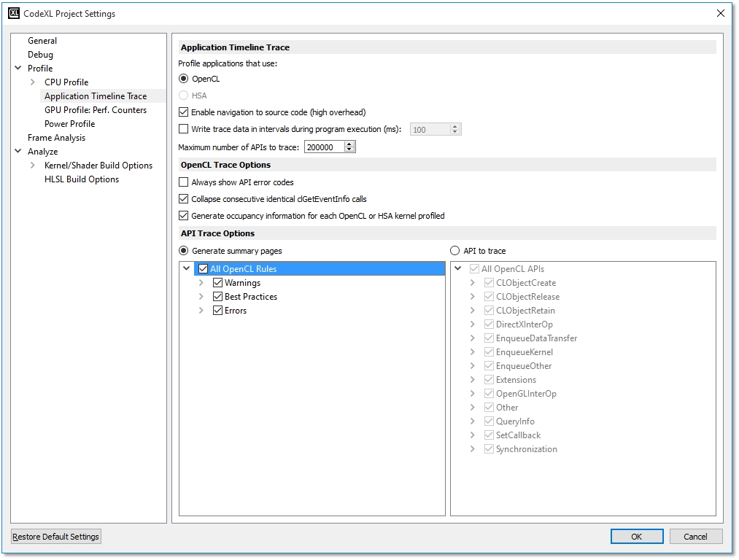Close the CodeXL Project Settings dialog
The image size is (739, 560).
click(x=720, y=13)
